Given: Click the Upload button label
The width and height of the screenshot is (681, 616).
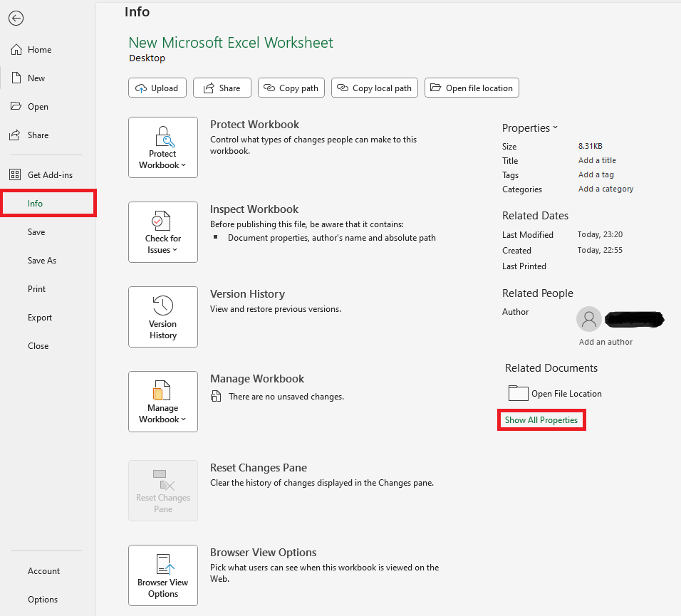Looking at the screenshot, I should [165, 88].
